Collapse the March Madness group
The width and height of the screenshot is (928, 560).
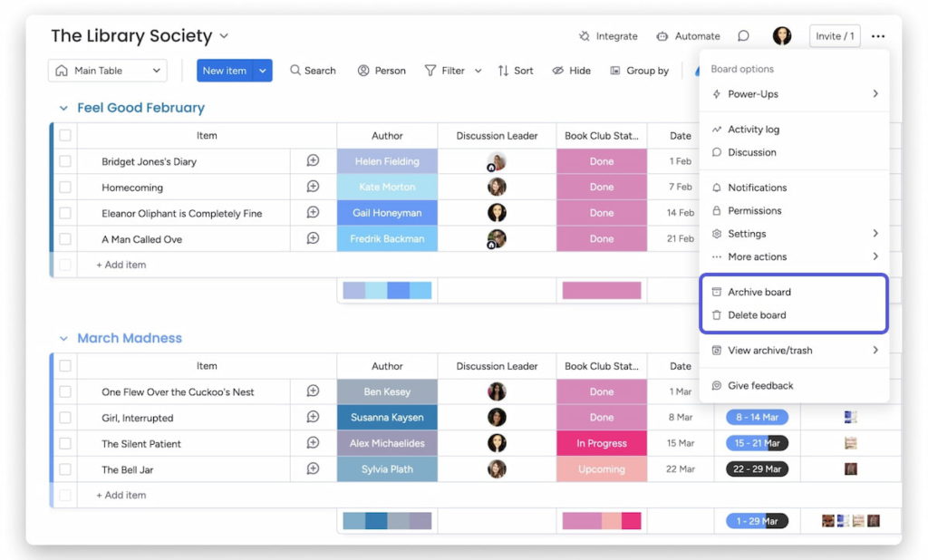63,337
